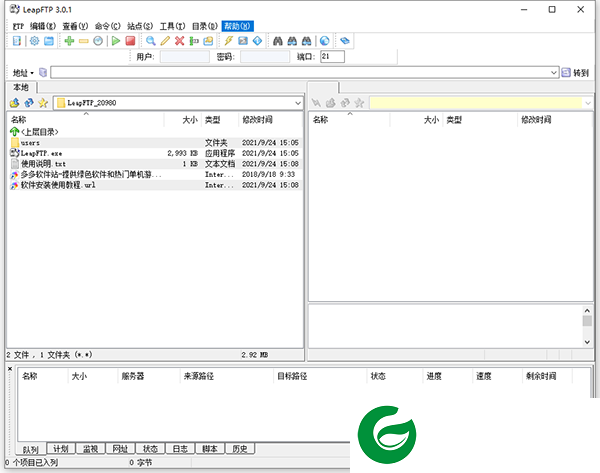The height and width of the screenshot is (473, 600).
Task: Click the server icon beside address label
Action: pyautogui.click(x=43, y=72)
